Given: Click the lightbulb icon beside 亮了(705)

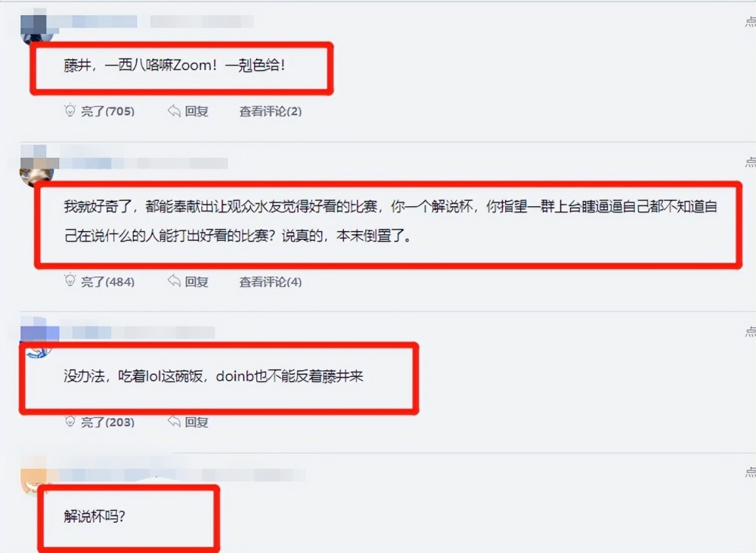Looking at the screenshot, I should pyautogui.click(x=70, y=110).
